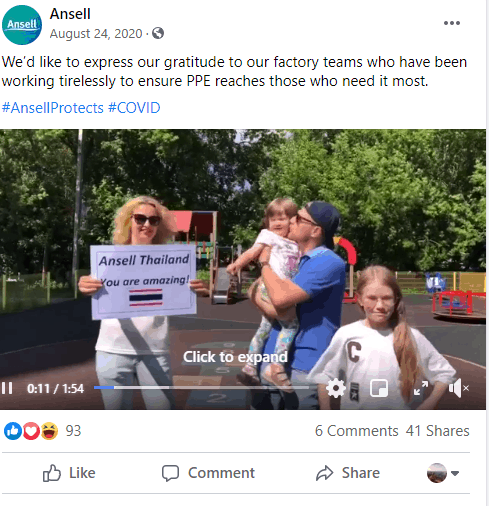This screenshot has width=489, height=506.
Task: Enable picture-in-picture mini player
Action: (x=379, y=388)
